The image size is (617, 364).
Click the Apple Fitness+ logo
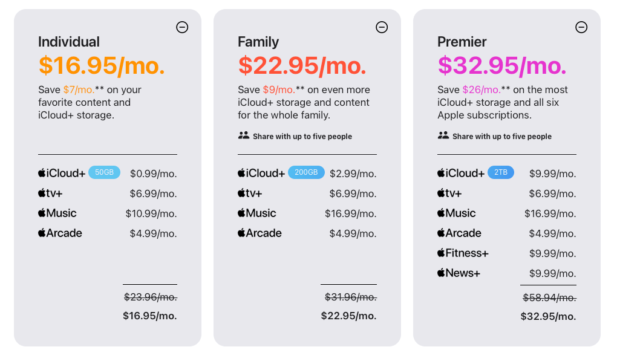(463, 253)
